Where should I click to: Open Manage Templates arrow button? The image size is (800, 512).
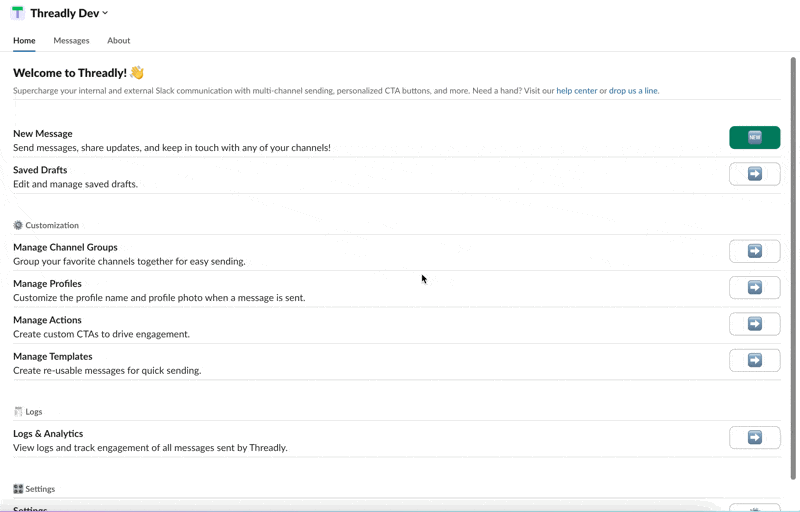tap(755, 360)
